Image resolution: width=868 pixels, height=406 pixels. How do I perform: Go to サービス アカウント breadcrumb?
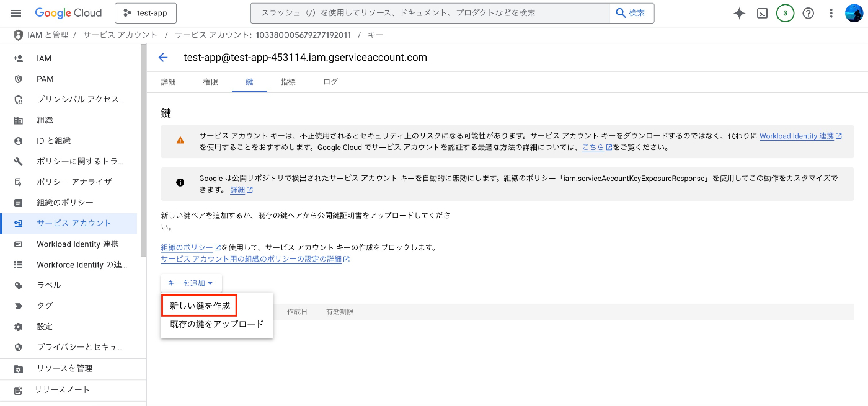pyautogui.click(x=120, y=35)
